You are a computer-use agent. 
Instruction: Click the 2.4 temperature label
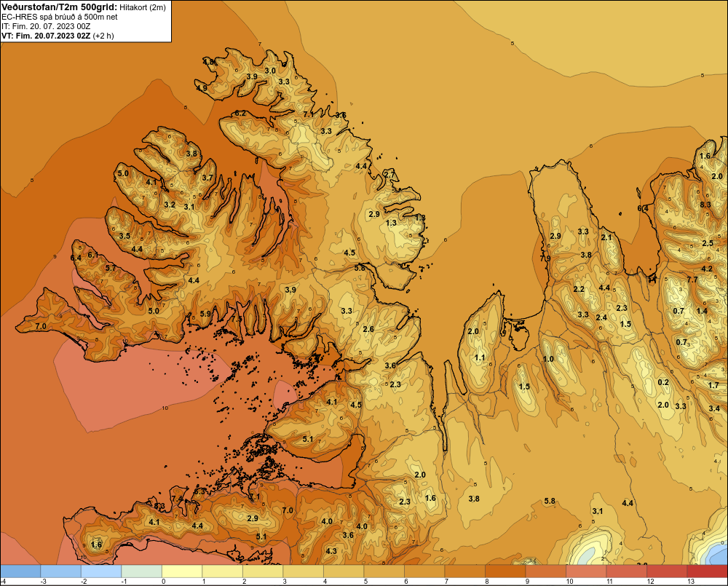pos(601,317)
